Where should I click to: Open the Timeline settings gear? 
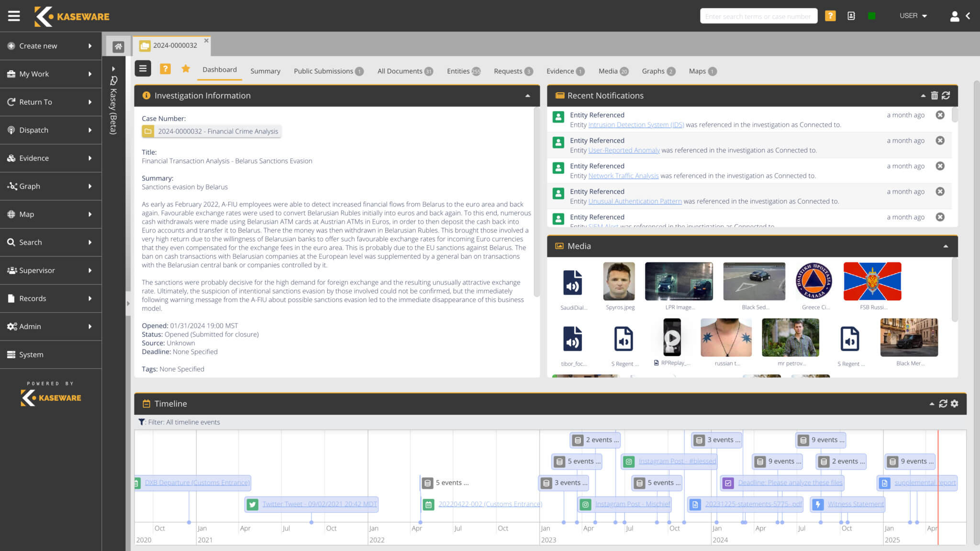click(x=955, y=404)
